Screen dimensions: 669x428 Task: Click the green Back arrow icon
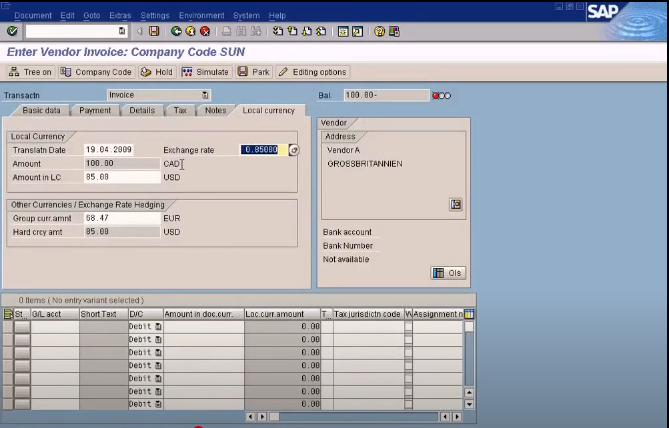pyautogui.click(x=176, y=31)
